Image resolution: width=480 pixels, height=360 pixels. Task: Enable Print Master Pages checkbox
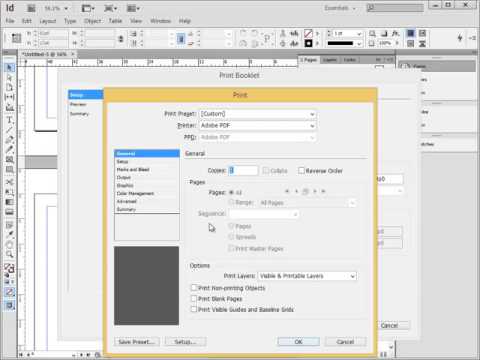point(231,248)
